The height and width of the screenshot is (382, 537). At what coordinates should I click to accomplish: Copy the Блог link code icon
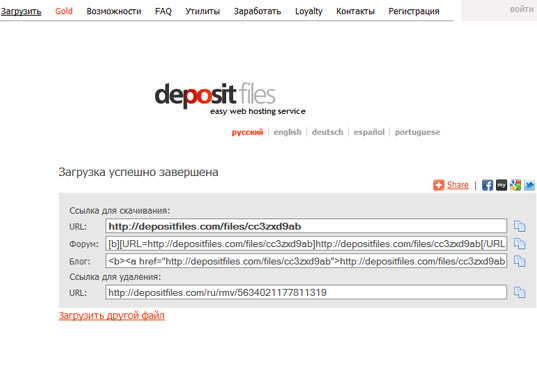coord(520,261)
